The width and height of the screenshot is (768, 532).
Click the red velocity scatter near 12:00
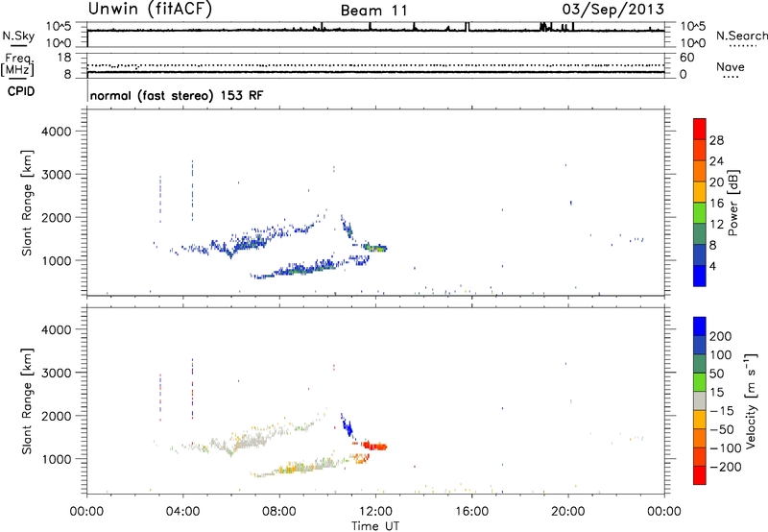pyautogui.click(x=375, y=447)
